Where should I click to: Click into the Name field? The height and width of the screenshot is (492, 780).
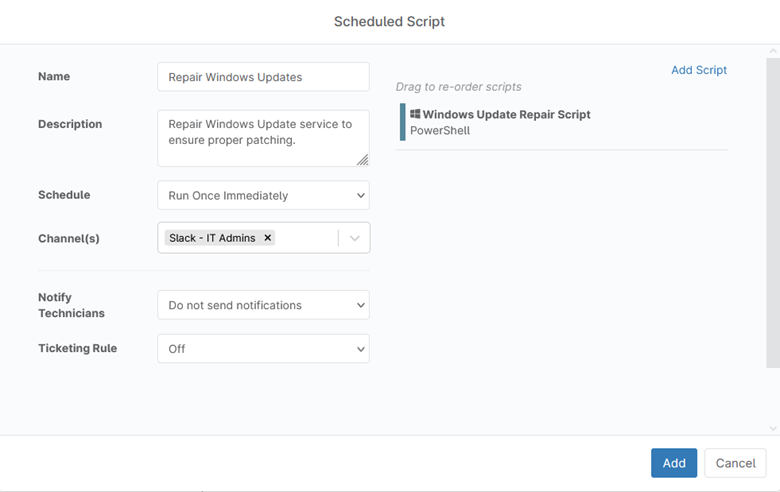pyautogui.click(x=263, y=77)
